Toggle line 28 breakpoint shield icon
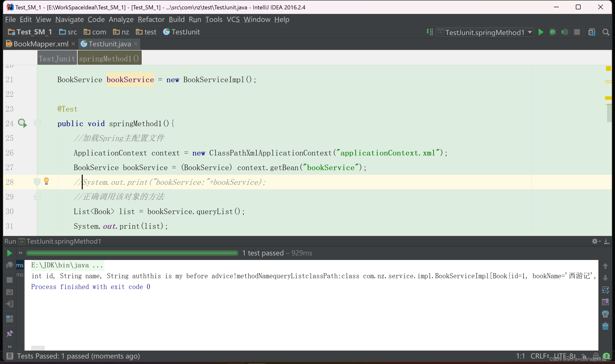Viewport: 615px width, 364px height. tap(36, 182)
